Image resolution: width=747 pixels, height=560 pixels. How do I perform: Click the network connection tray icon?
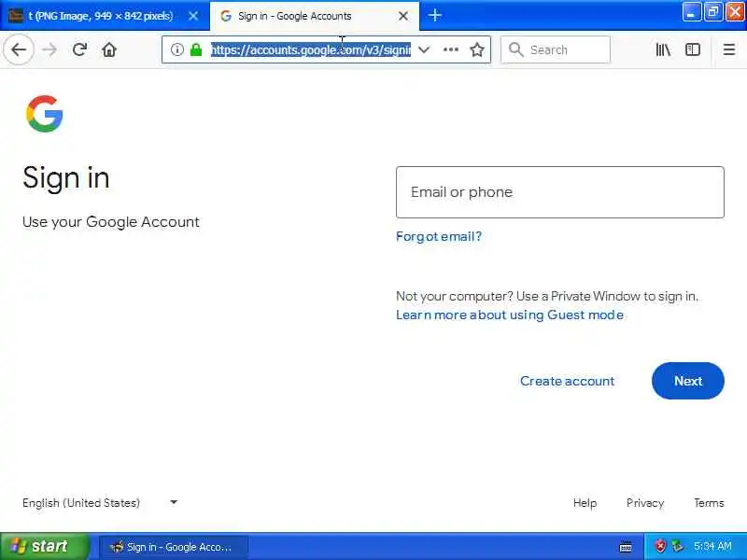point(677,546)
